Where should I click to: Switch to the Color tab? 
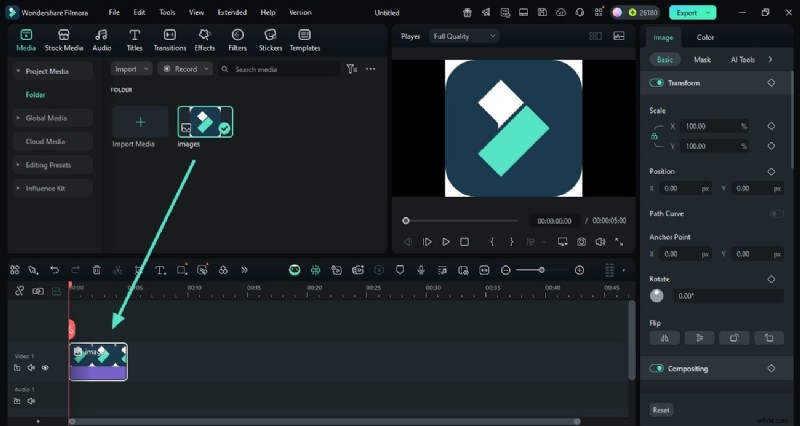(x=705, y=37)
